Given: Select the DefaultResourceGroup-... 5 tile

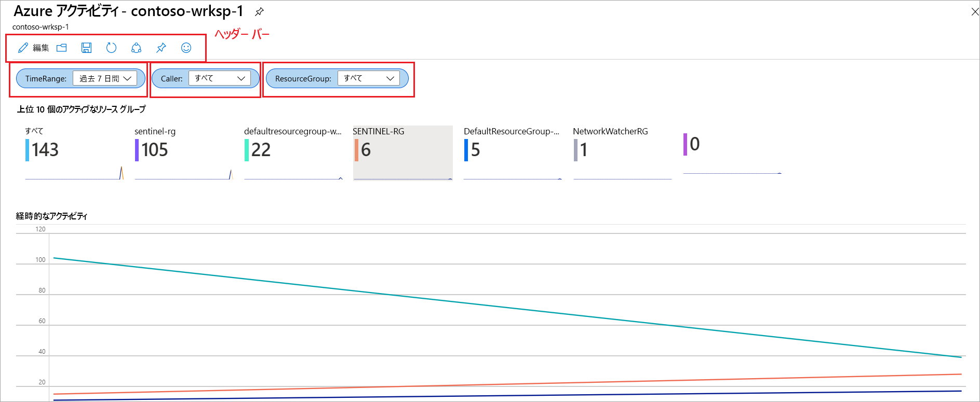Looking at the screenshot, I should (513, 153).
